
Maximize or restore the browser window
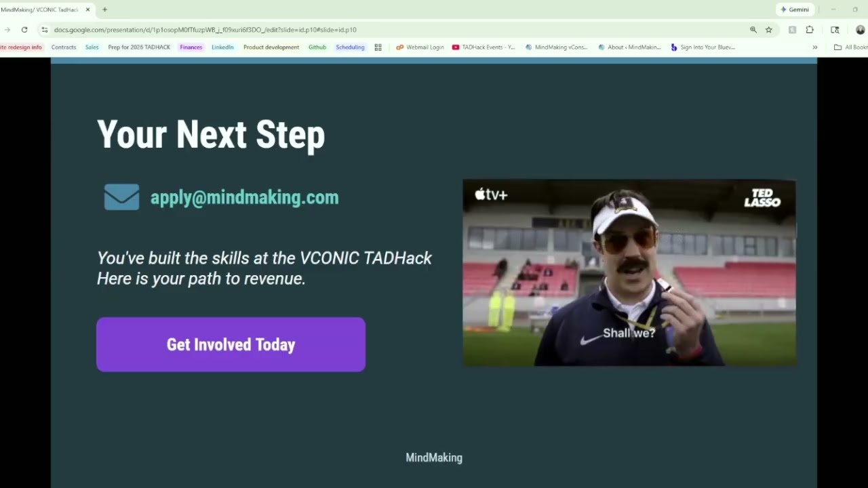[x=855, y=9]
